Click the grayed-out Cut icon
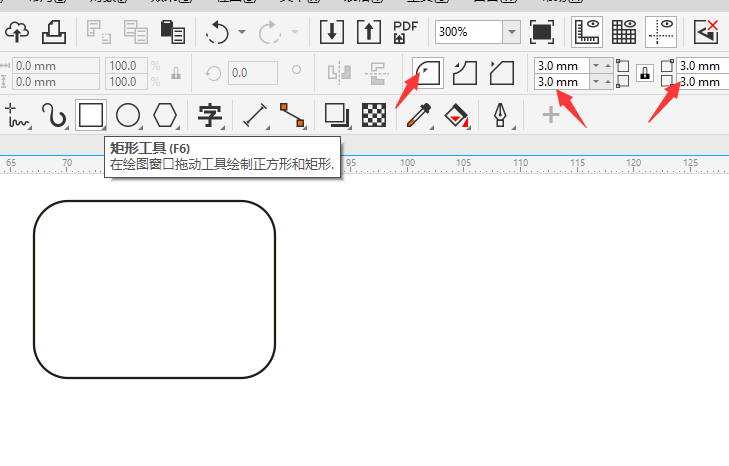 [x=98, y=32]
